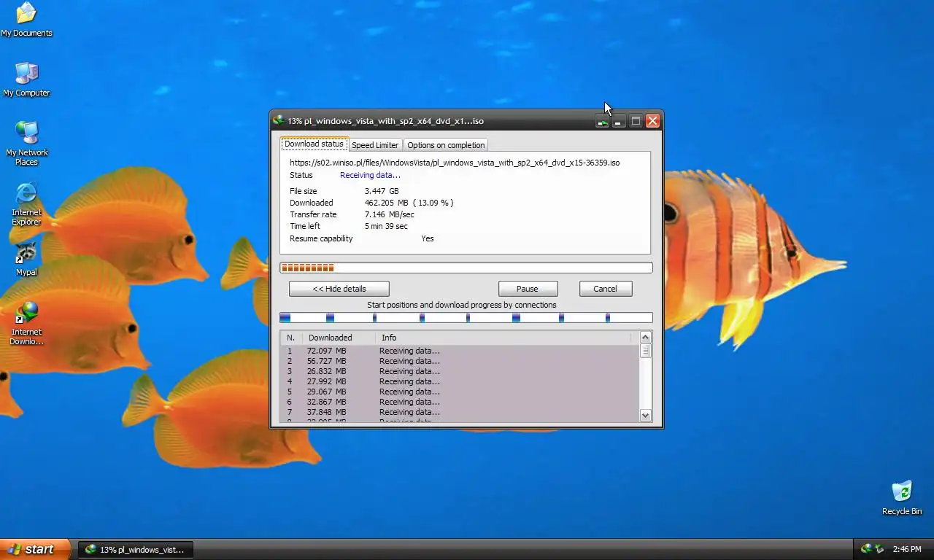Screen dimensions: 934x560
Task: Open My Documents desktop icon
Action: pos(26,20)
